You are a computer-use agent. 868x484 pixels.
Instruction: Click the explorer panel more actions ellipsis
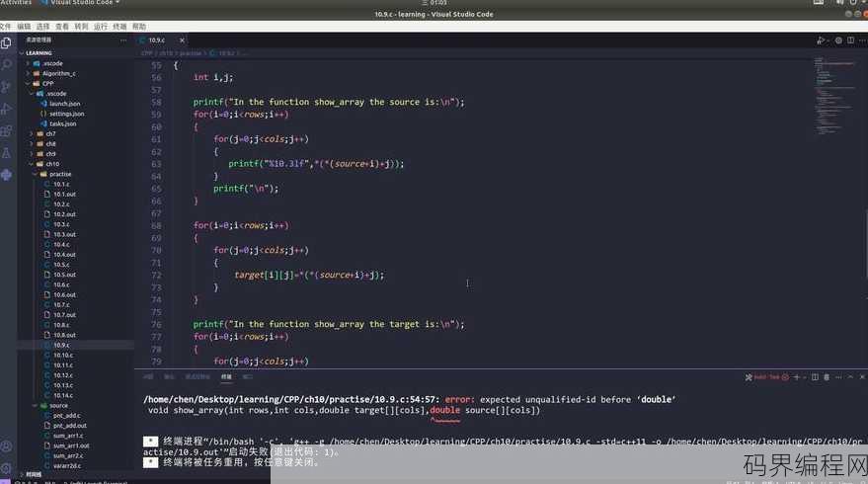point(122,40)
